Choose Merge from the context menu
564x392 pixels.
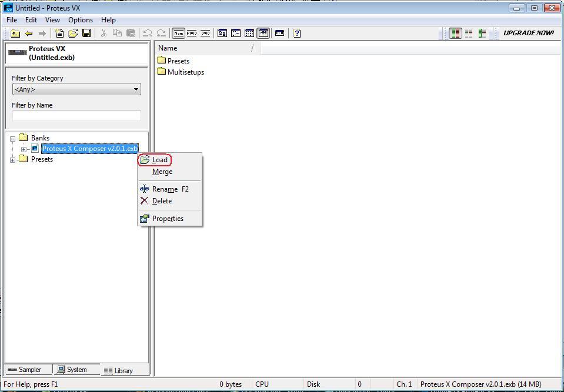[170, 172]
